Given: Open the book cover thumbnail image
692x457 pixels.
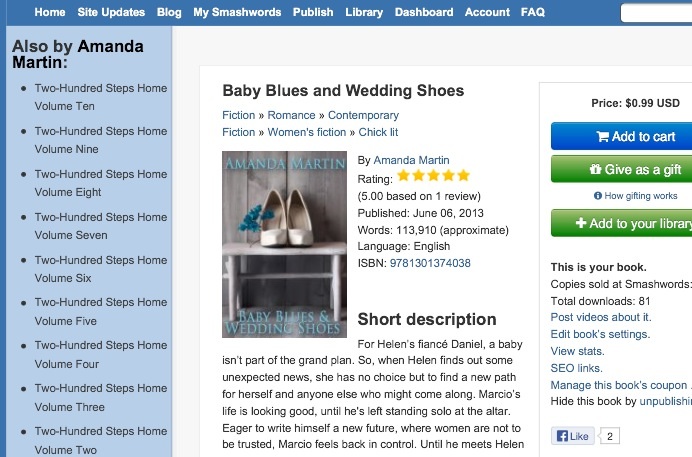Looking at the screenshot, I should (x=284, y=244).
